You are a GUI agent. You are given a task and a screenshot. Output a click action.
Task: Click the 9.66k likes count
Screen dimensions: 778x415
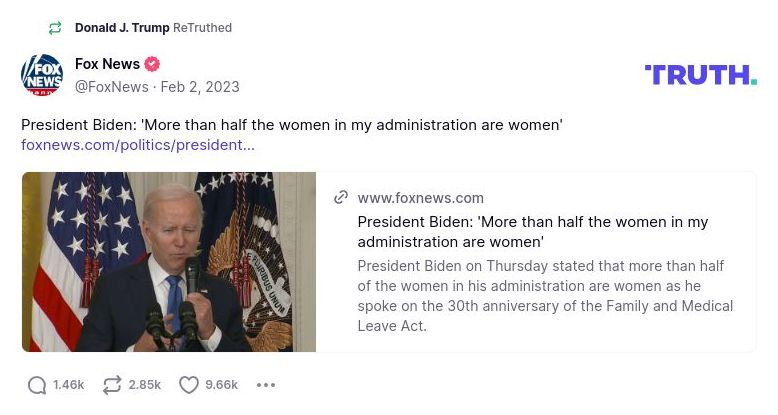(x=221, y=385)
